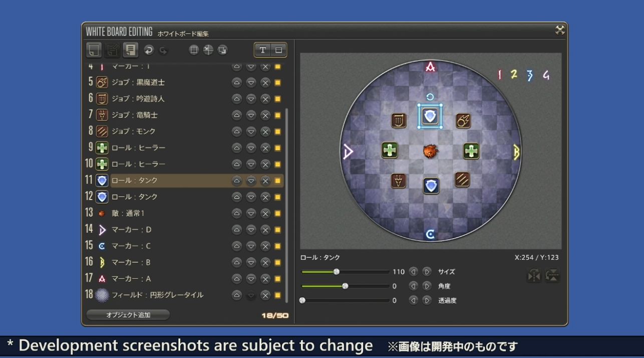The height and width of the screenshot is (358, 644).
Task: Click the blue marker 3 on canvas
Action: pyautogui.click(x=530, y=75)
